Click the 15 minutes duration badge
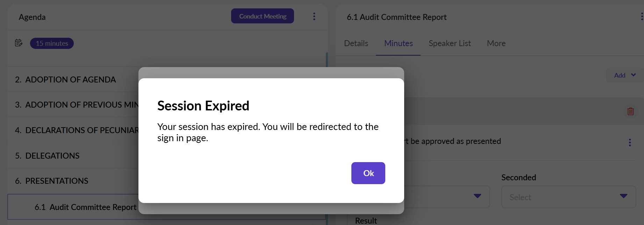 pyautogui.click(x=52, y=43)
